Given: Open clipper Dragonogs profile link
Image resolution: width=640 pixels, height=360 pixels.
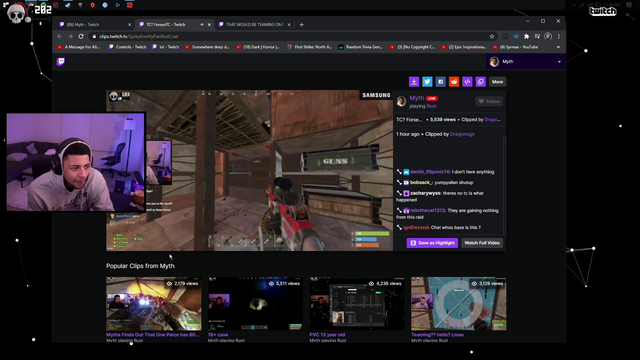Looking at the screenshot, I should pos(462,134).
